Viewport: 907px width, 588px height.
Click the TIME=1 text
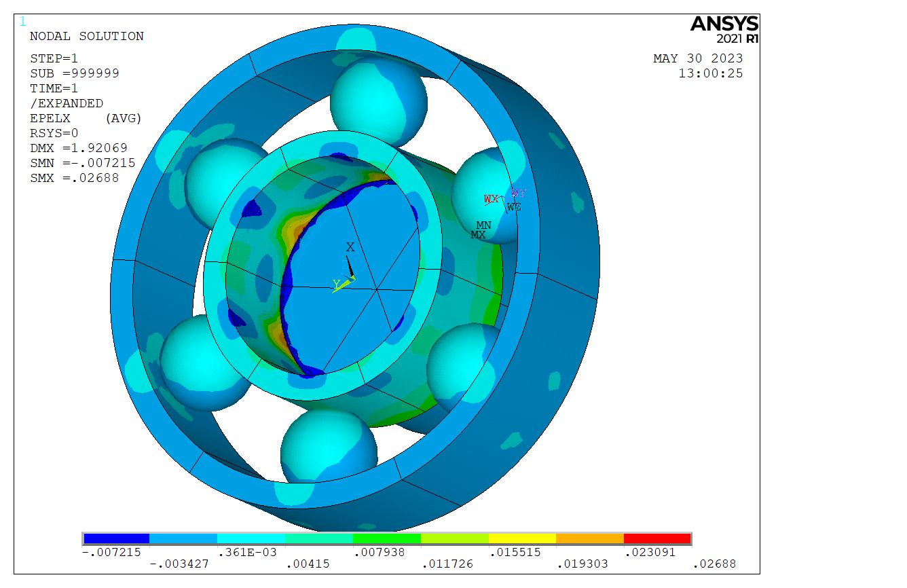54,88
